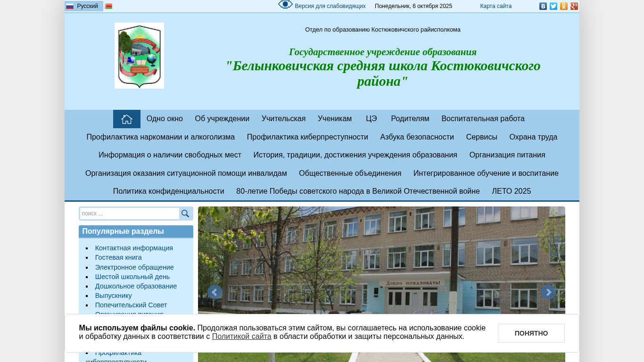Share the page on Odnoklassniki
This screenshot has height=362, width=644.
point(564,6)
